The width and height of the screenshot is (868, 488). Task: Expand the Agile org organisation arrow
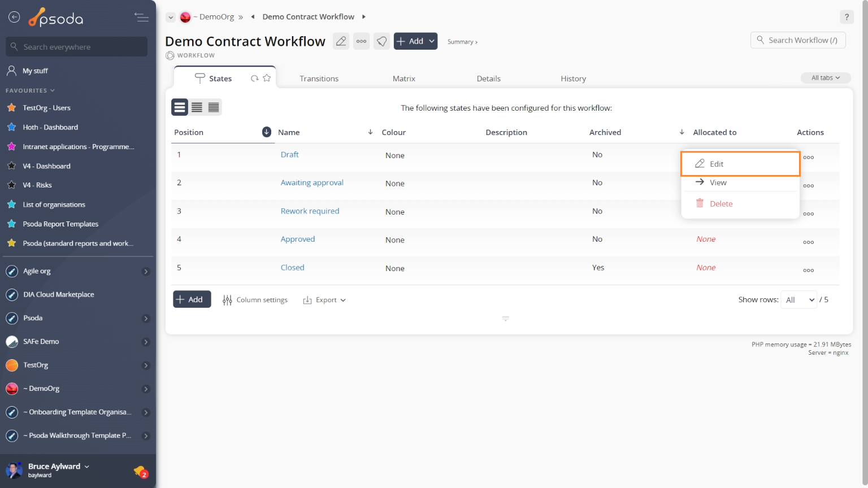click(146, 272)
